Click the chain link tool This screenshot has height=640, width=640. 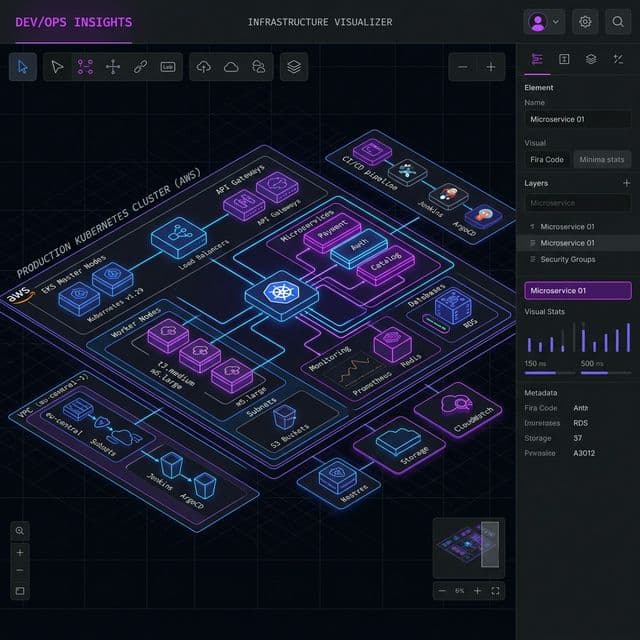click(140, 67)
